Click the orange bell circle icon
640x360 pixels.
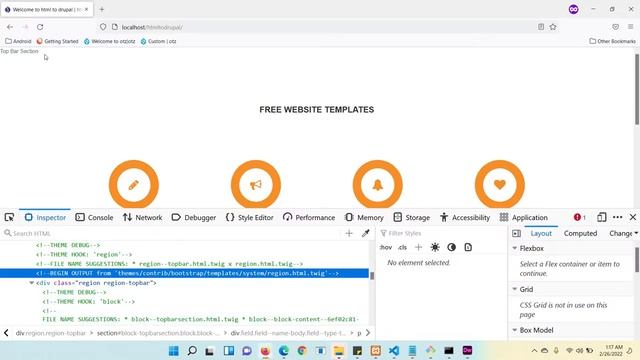click(378, 185)
